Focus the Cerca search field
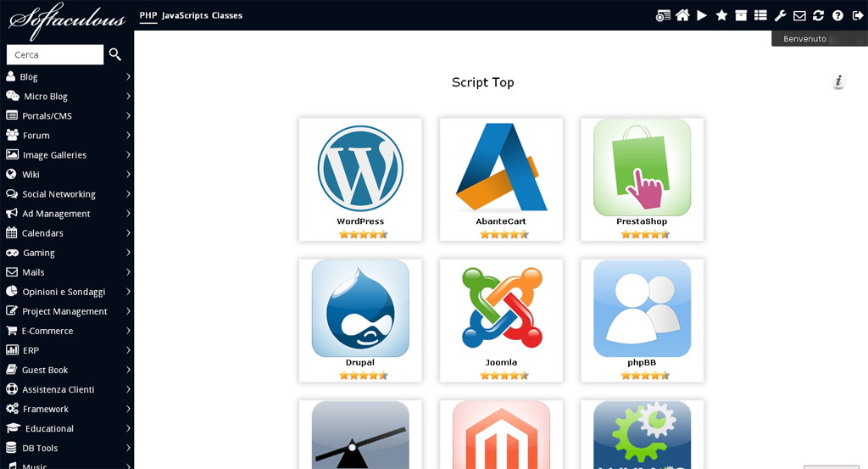Image resolution: width=868 pixels, height=469 pixels. [x=55, y=54]
